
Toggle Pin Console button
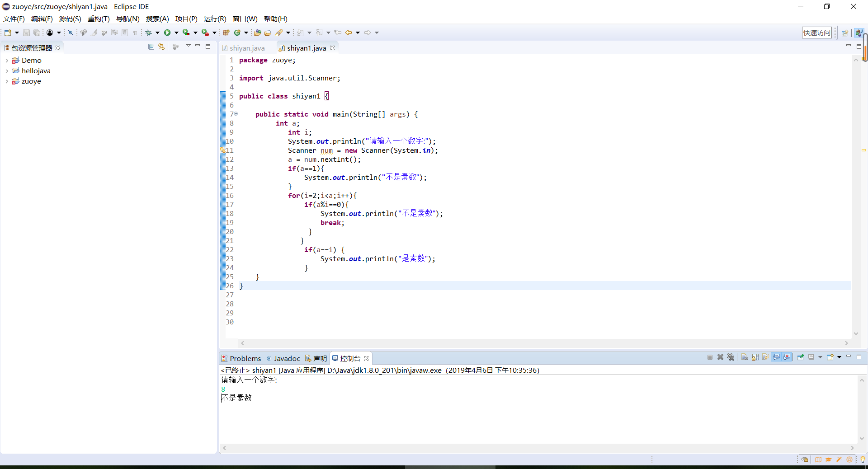coord(800,357)
